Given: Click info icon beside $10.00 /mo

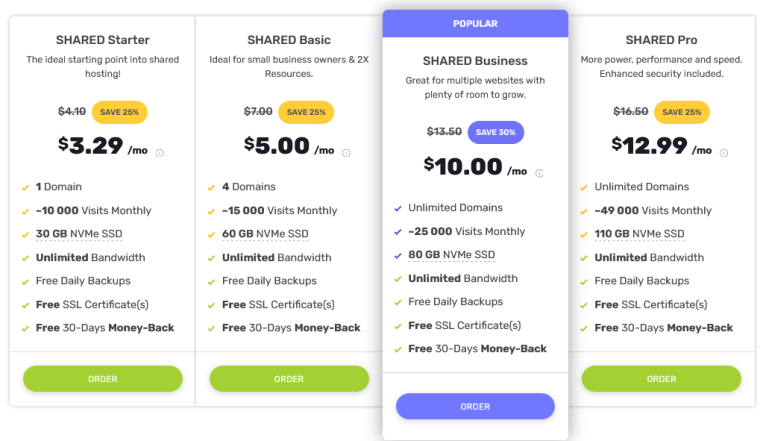Looking at the screenshot, I should click(540, 173).
